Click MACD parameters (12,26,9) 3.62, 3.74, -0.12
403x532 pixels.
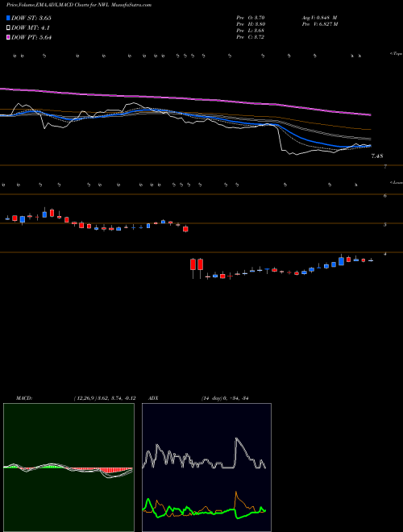(105, 398)
